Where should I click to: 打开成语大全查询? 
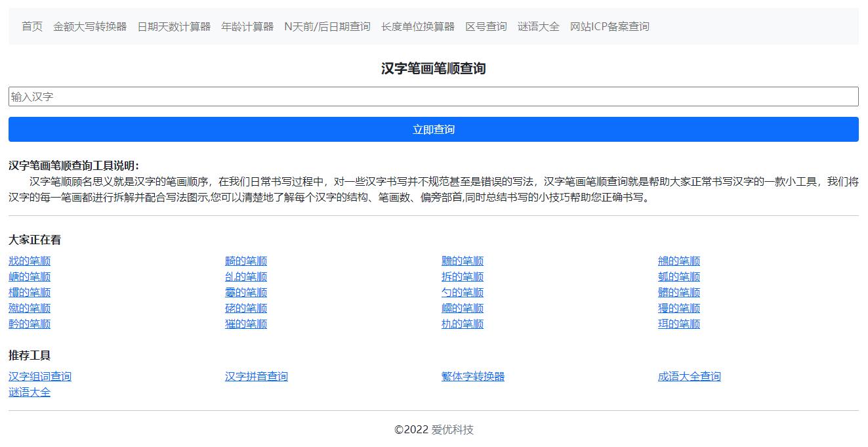(689, 376)
